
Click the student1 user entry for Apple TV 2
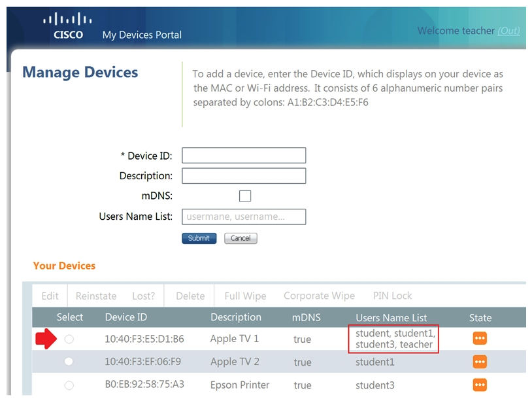click(x=375, y=362)
